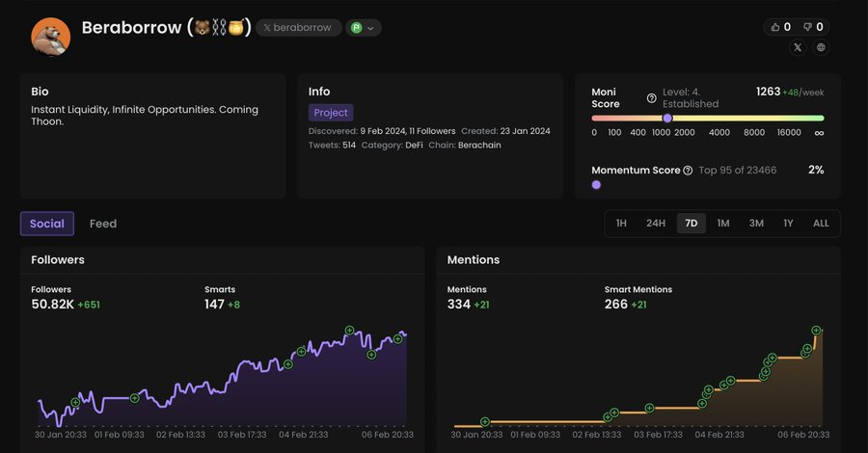
Task: Choose the 1M time range
Action: pyautogui.click(x=723, y=224)
